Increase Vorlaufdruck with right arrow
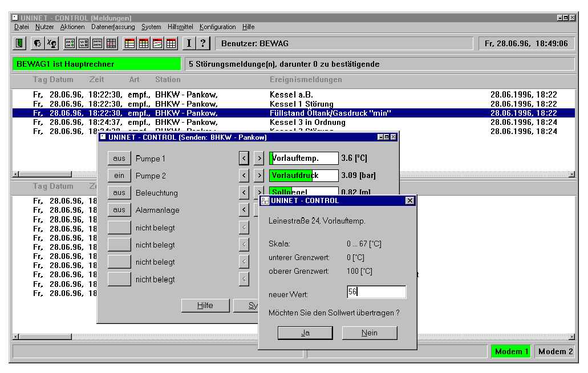The image size is (588, 373). (x=259, y=176)
